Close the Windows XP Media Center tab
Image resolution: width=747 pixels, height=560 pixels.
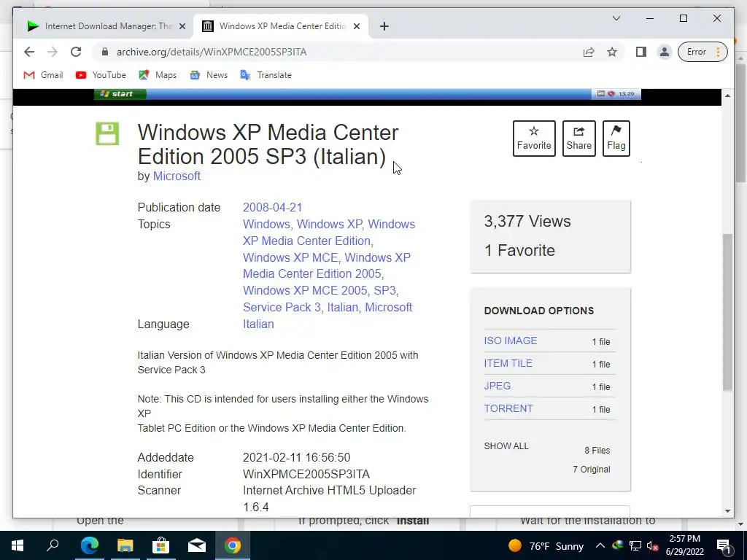click(x=357, y=26)
